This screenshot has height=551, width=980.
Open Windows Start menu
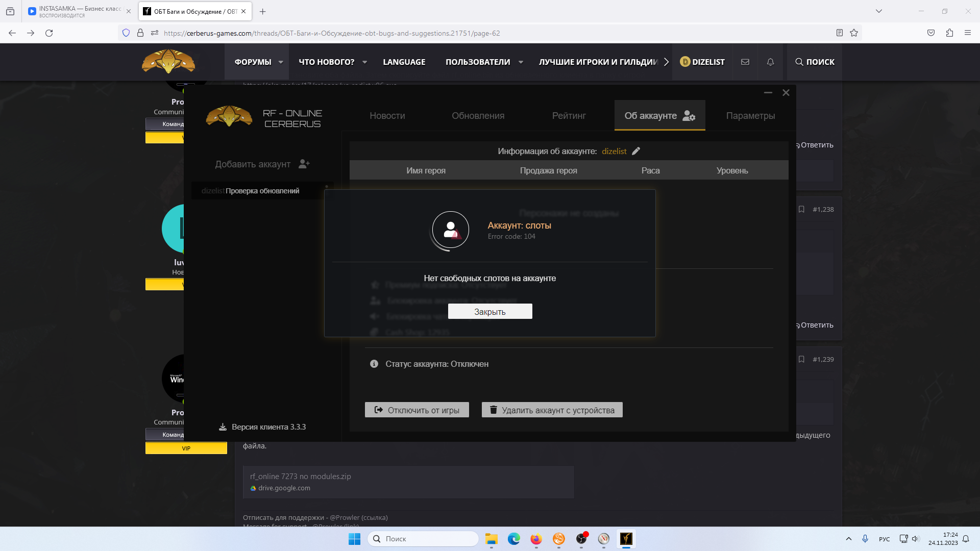pos(354,539)
